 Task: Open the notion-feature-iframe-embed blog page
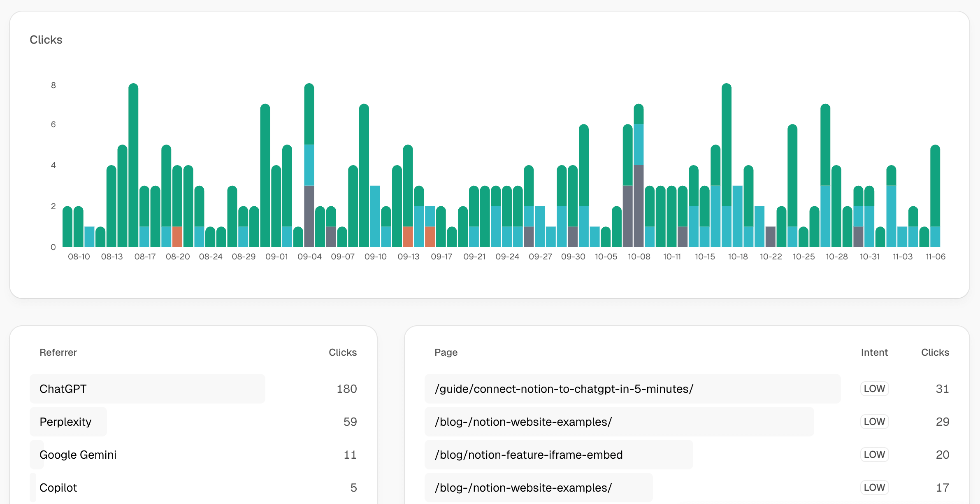528,455
